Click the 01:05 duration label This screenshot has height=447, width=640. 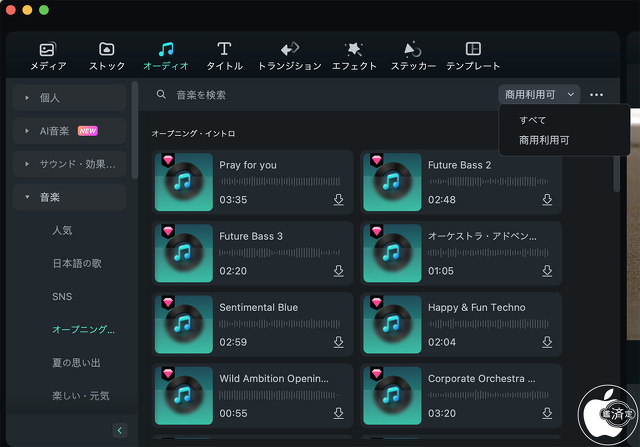pyautogui.click(x=440, y=271)
